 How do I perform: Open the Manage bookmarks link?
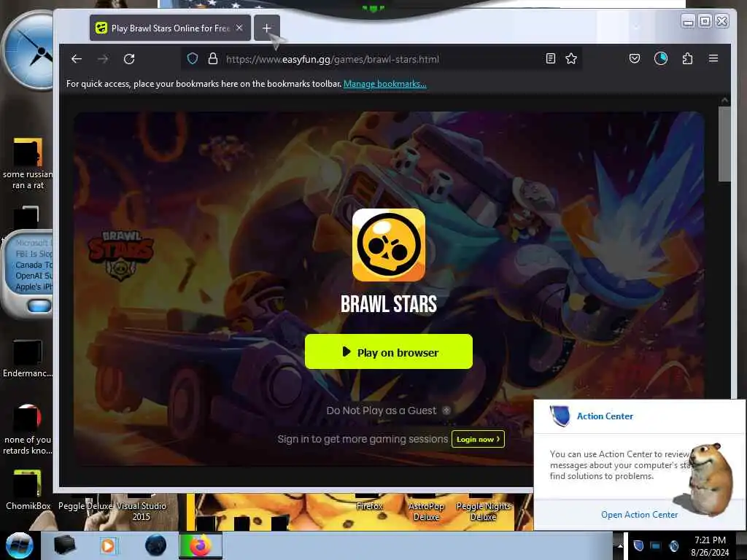click(385, 84)
